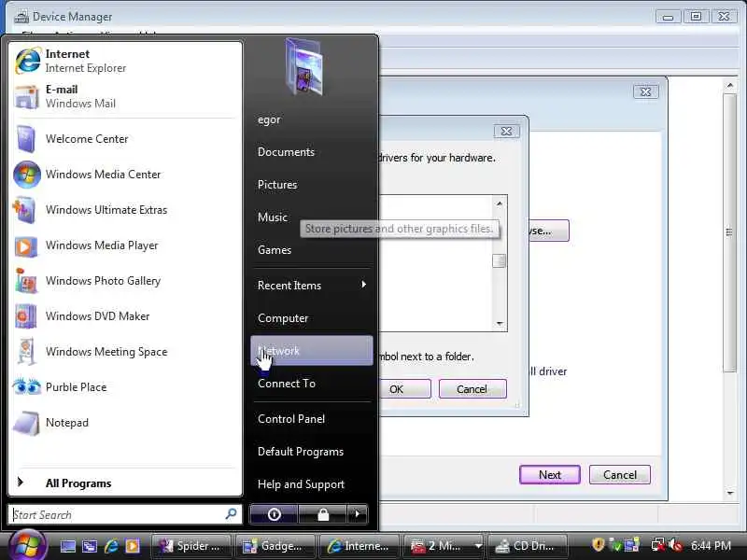The image size is (747, 560).
Task: Launch Windows Media Center
Action: [x=125, y=175]
